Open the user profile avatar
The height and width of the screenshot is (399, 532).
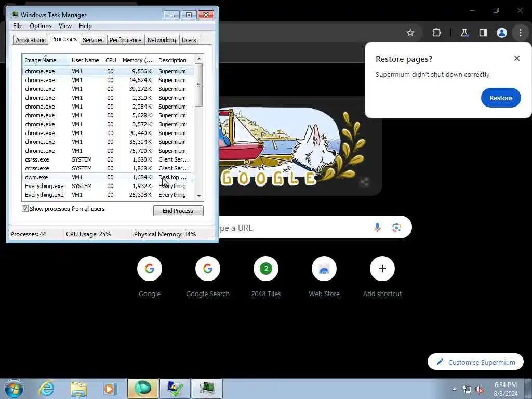coord(502,33)
